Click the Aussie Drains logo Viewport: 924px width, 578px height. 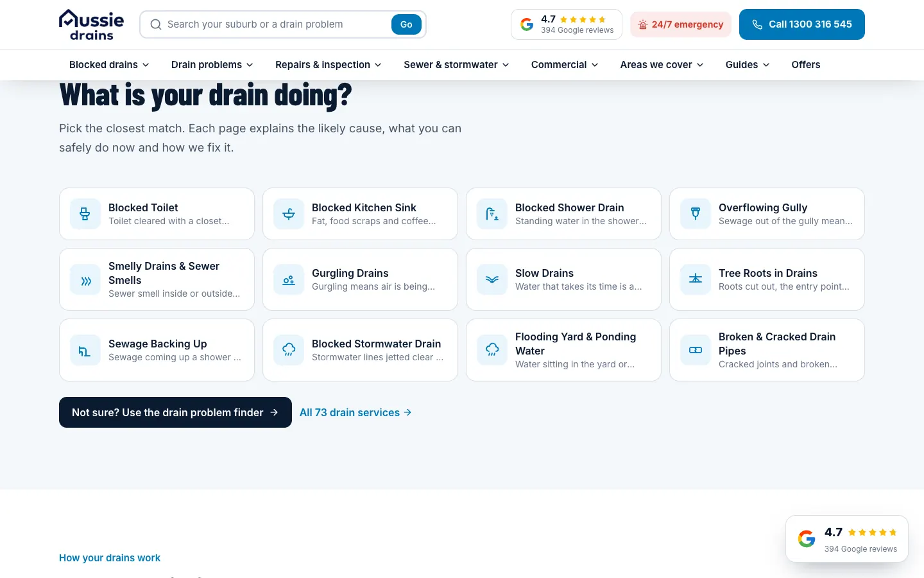(x=91, y=24)
